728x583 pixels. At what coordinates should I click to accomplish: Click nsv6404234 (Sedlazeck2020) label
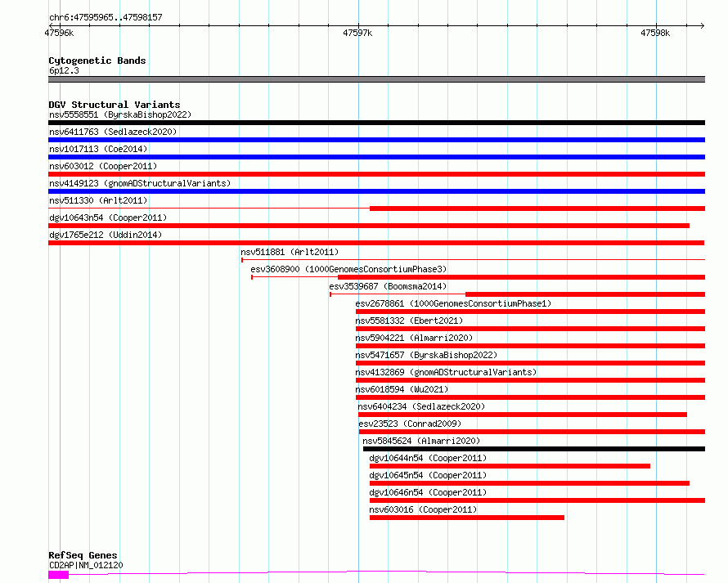click(x=421, y=406)
